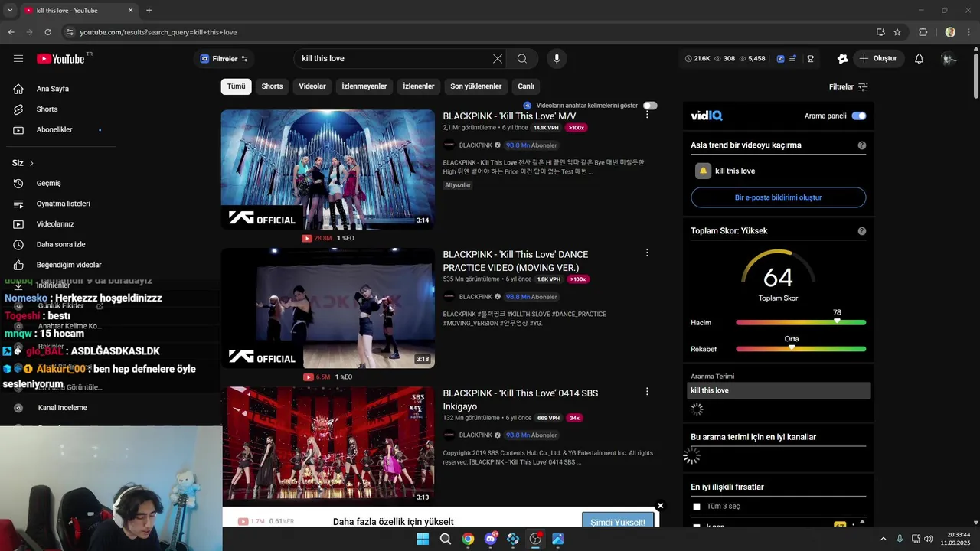Open options menu for Dance Practice video
The width and height of the screenshot is (980, 551).
coord(647,253)
